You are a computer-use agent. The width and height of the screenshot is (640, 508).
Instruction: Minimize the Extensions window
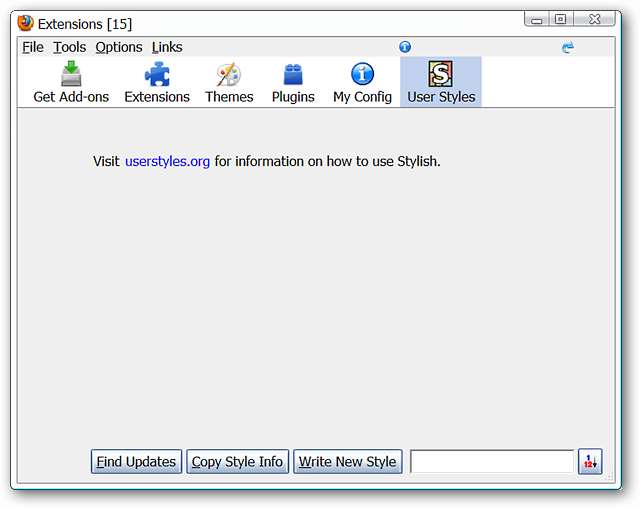tap(537, 19)
